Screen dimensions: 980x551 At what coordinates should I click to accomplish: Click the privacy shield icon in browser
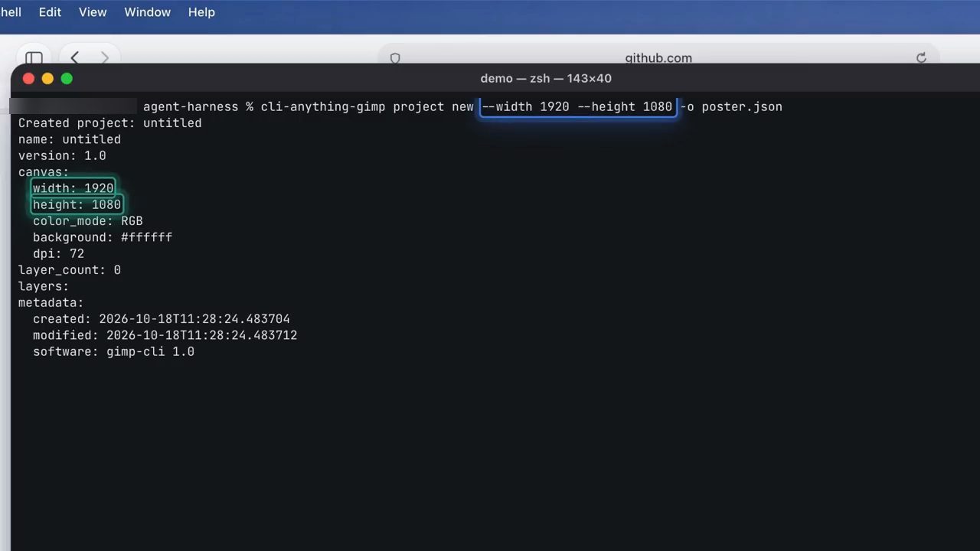tap(395, 58)
